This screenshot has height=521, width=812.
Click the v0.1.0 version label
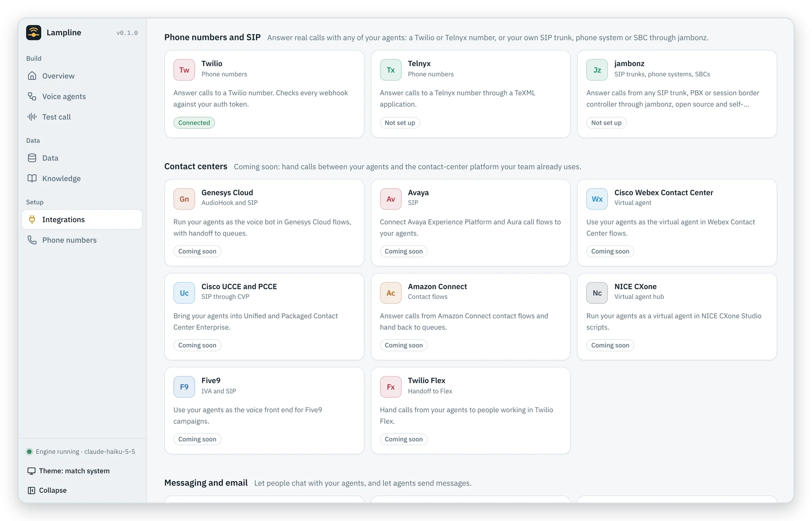127,33
